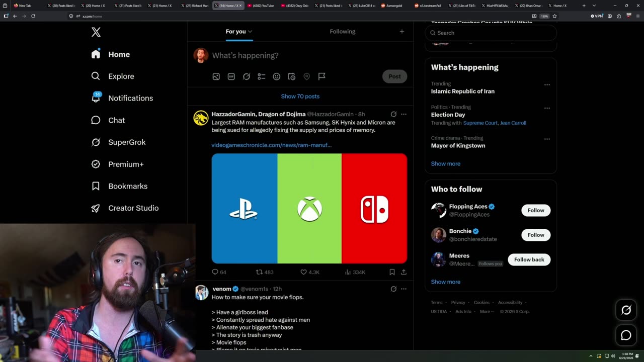
Task: Schedule the post with calendar icon
Action: click(x=291, y=76)
